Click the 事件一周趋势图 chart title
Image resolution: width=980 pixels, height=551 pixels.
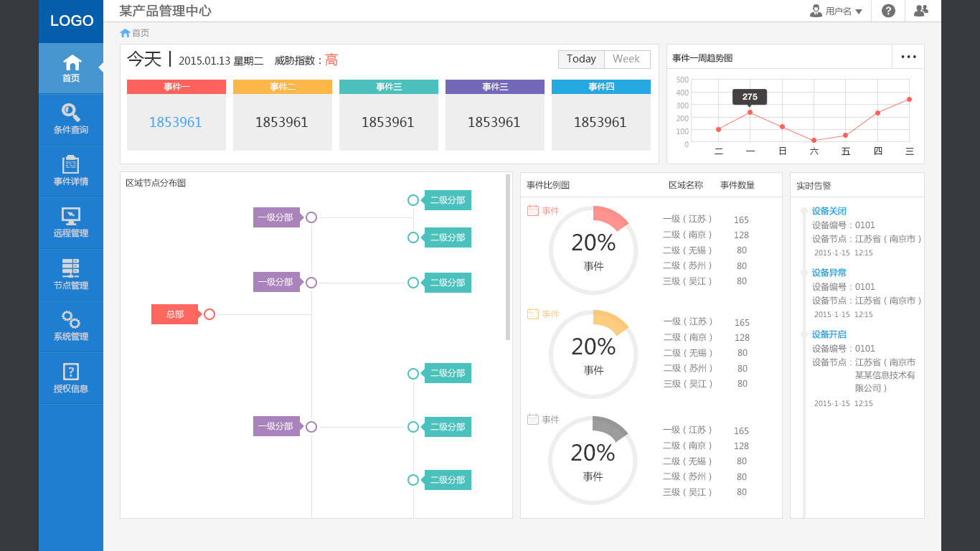702,58
